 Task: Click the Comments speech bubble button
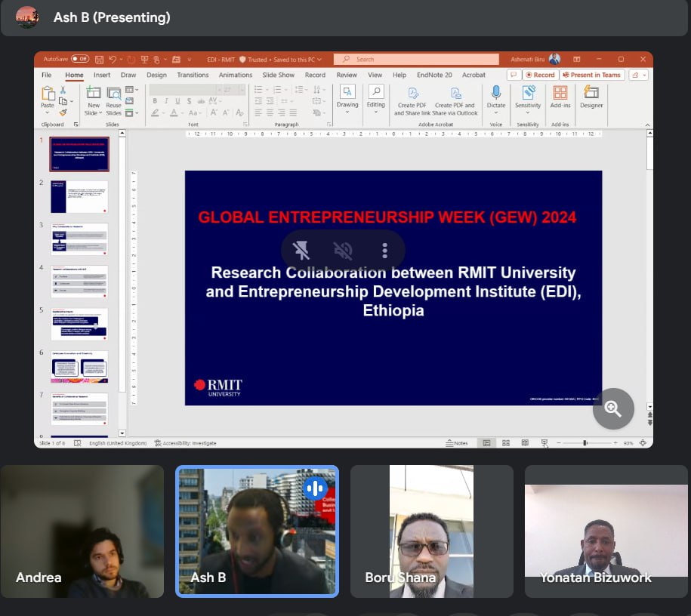(514, 75)
